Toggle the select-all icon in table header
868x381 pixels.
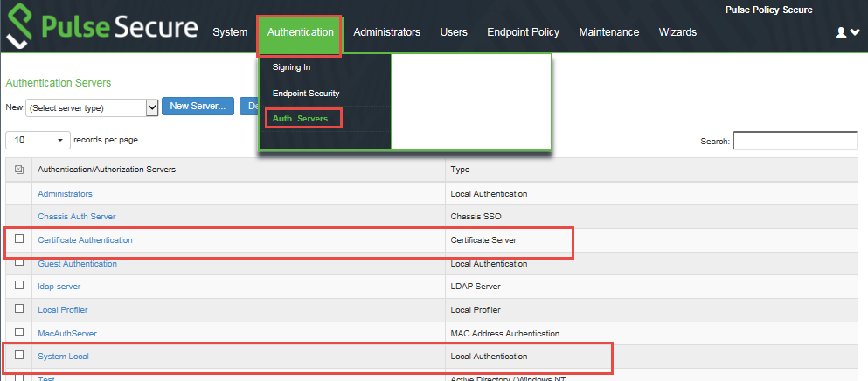(19, 170)
